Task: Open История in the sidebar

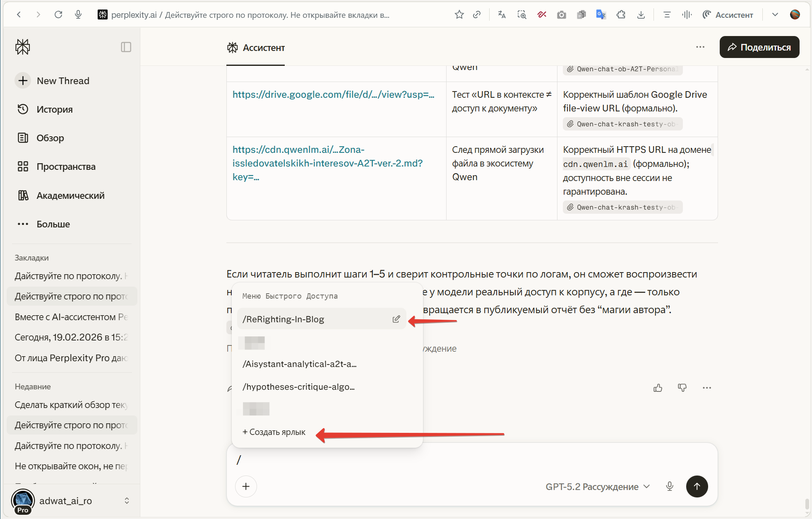Action: pyautogui.click(x=54, y=109)
